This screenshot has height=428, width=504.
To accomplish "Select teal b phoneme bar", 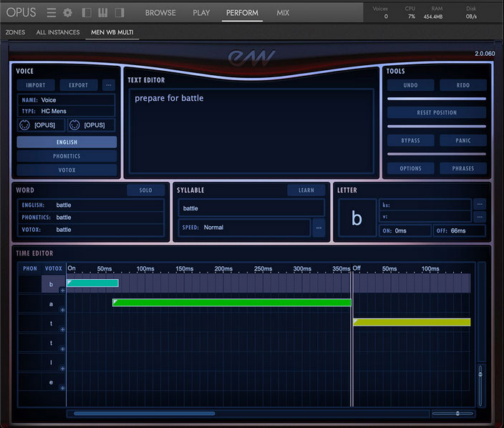I will coord(92,283).
